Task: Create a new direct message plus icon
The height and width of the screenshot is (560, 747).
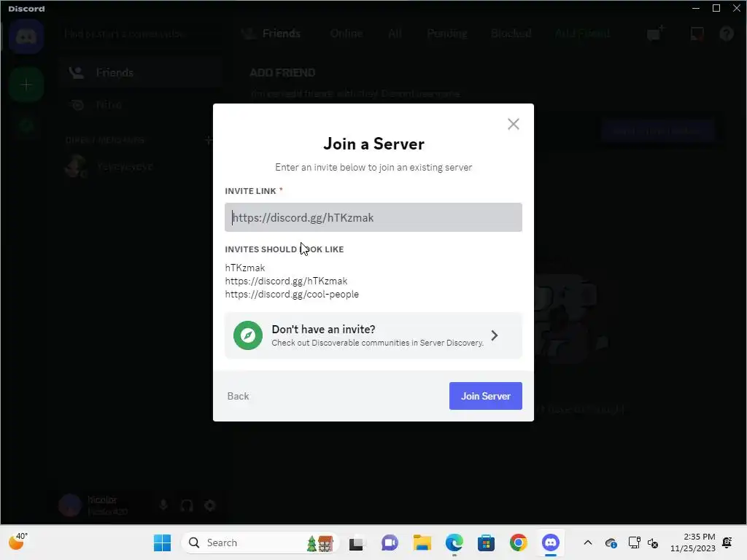Action: 208,140
